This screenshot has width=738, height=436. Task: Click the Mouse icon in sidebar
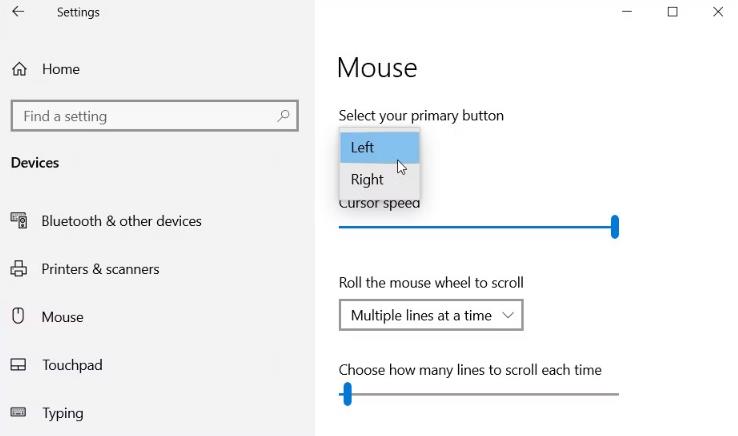click(x=18, y=316)
